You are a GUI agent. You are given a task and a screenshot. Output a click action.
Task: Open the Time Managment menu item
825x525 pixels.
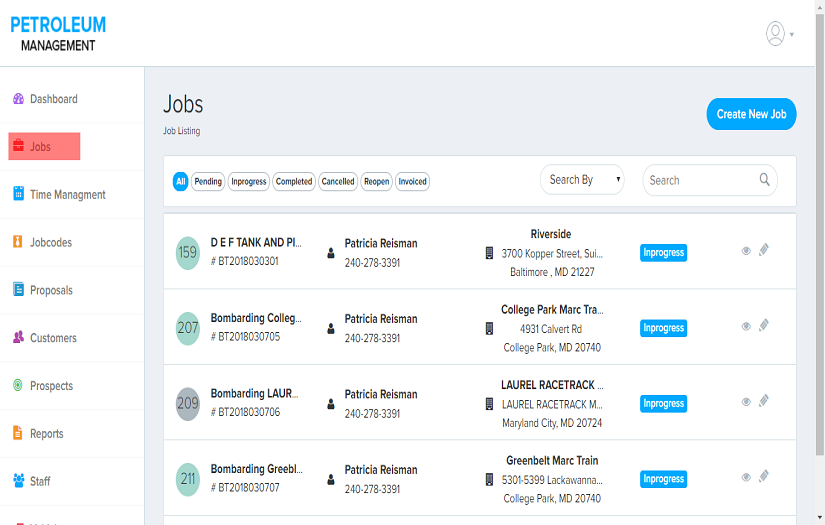(68, 195)
